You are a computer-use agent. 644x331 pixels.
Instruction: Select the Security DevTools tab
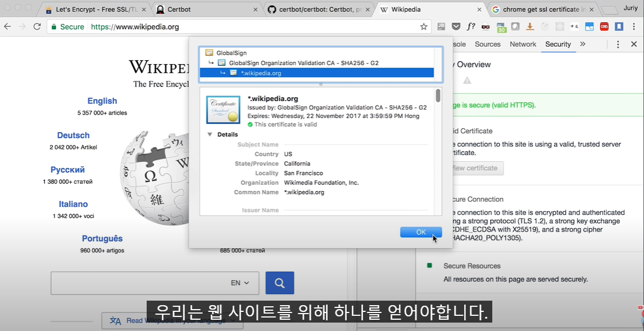tap(558, 44)
